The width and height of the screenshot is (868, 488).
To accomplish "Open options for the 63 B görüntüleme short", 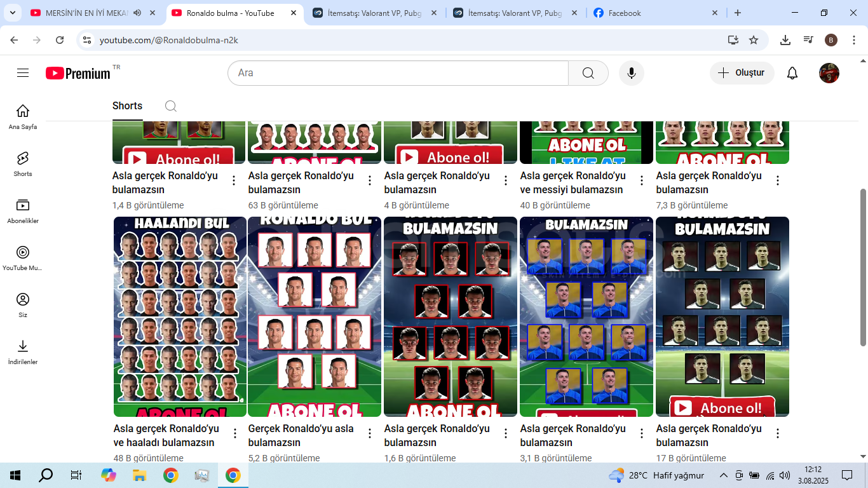I will click(x=370, y=181).
